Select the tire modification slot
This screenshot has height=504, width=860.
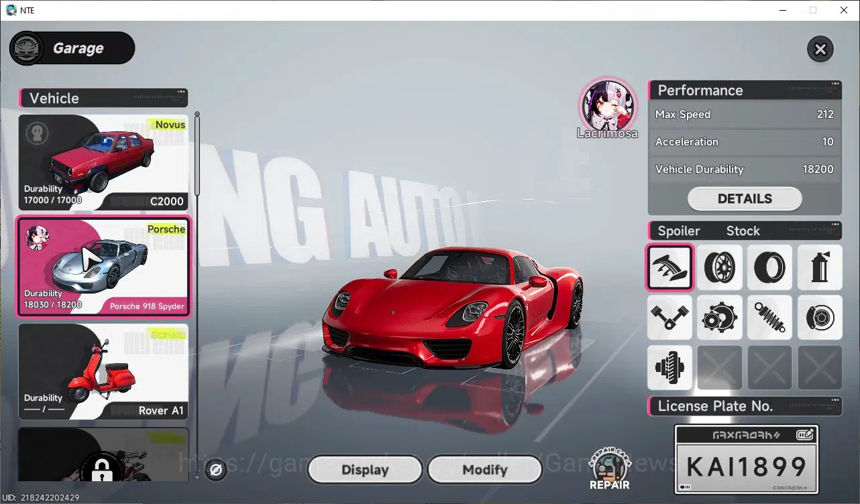(769, 267)
